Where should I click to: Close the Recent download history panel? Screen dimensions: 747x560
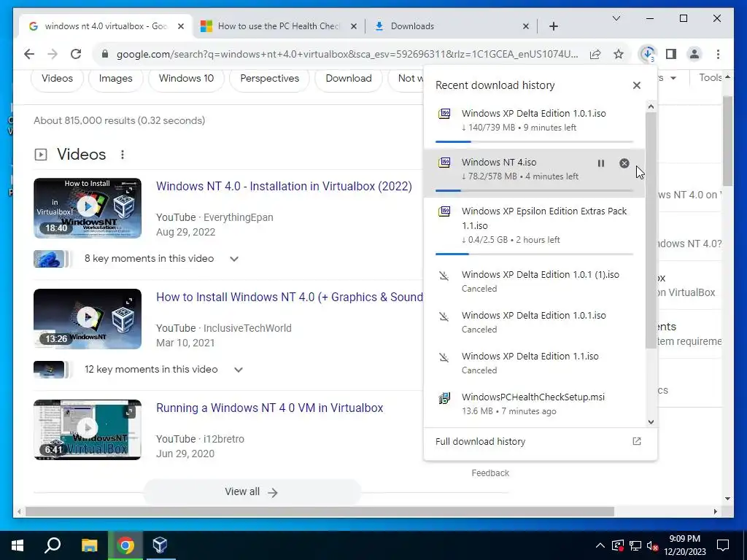[x=636, y=85]
